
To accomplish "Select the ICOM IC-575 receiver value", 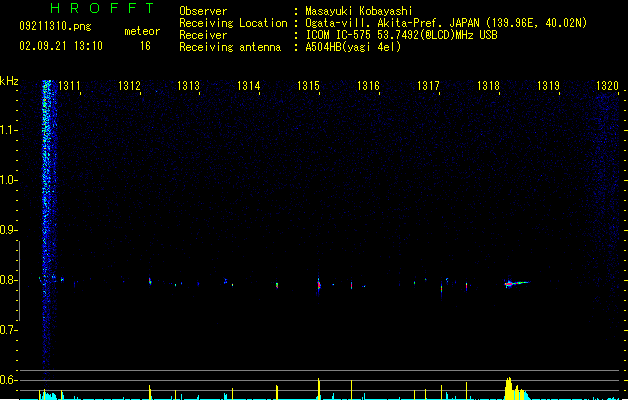I will pos(401,35).
